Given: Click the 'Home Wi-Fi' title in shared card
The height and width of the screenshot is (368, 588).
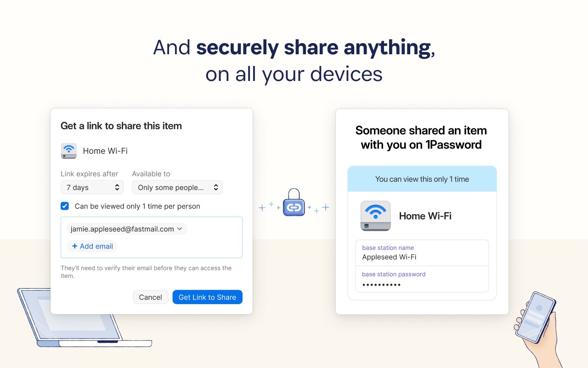Looking at the screenshot, I should (x=425, y=216).
